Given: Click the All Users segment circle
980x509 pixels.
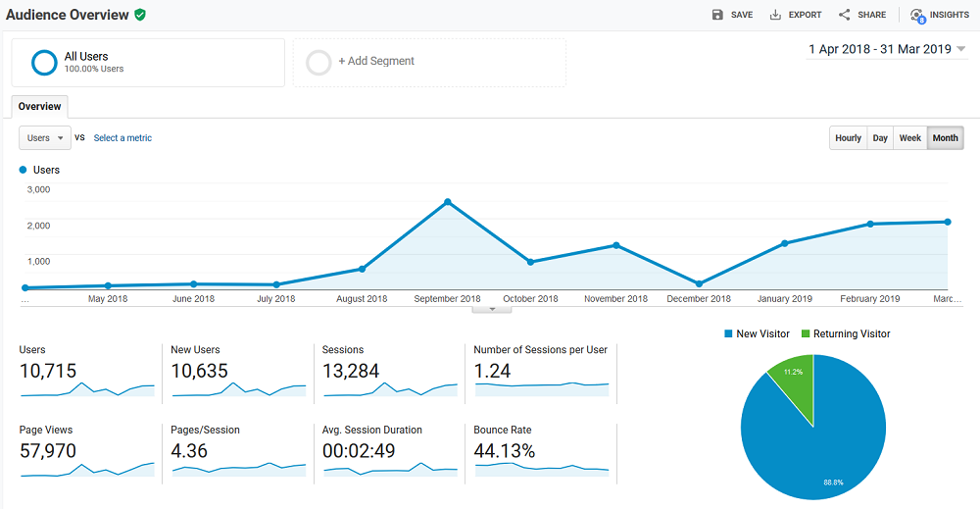Looking at the screenshot, I should coord(44,63).
